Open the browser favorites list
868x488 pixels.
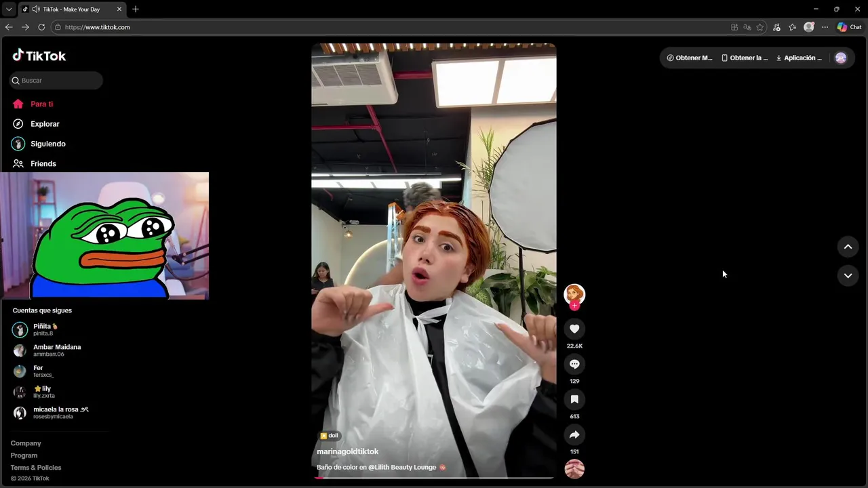(792, 27)
